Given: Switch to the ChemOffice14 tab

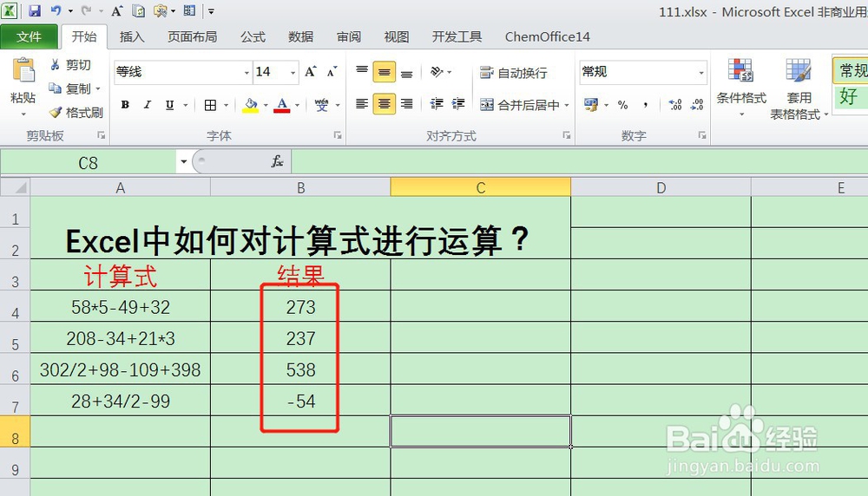Looking at the screenshot, I should click(x=548, y=36).
